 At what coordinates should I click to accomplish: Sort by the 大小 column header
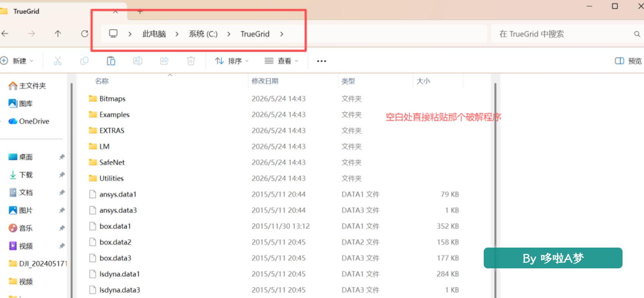pos(423,81)
